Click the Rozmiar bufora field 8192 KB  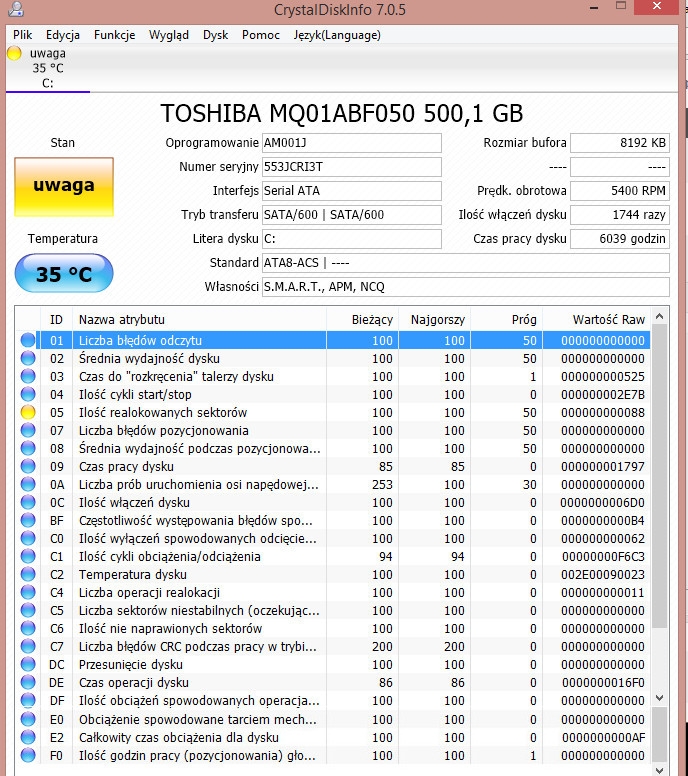click(620, 143)
